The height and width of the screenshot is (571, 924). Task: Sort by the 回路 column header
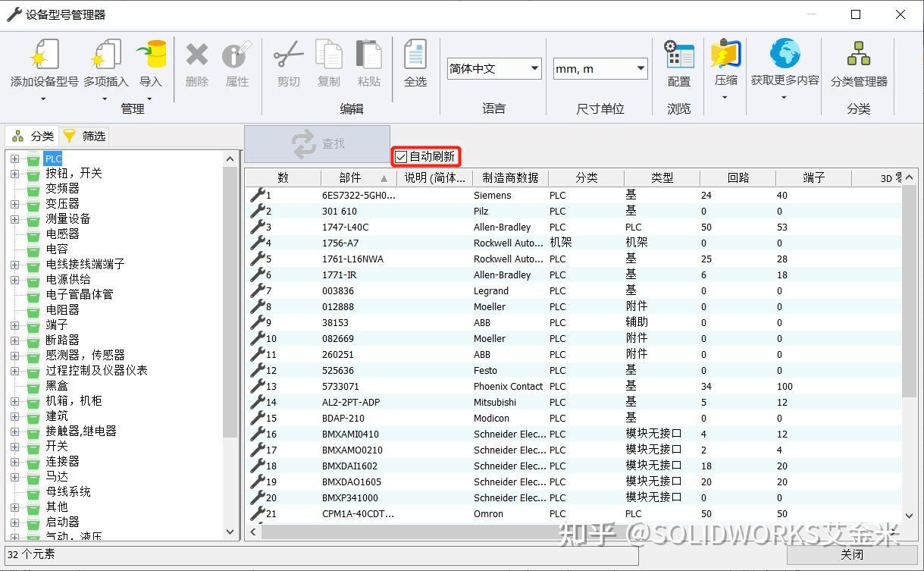(x=738, y=177)
